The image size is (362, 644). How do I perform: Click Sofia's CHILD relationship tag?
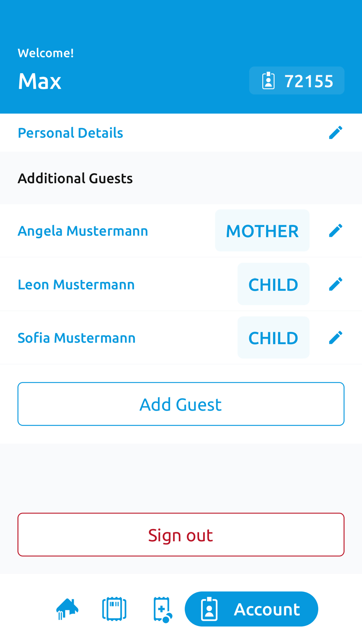tap(273, 338)
